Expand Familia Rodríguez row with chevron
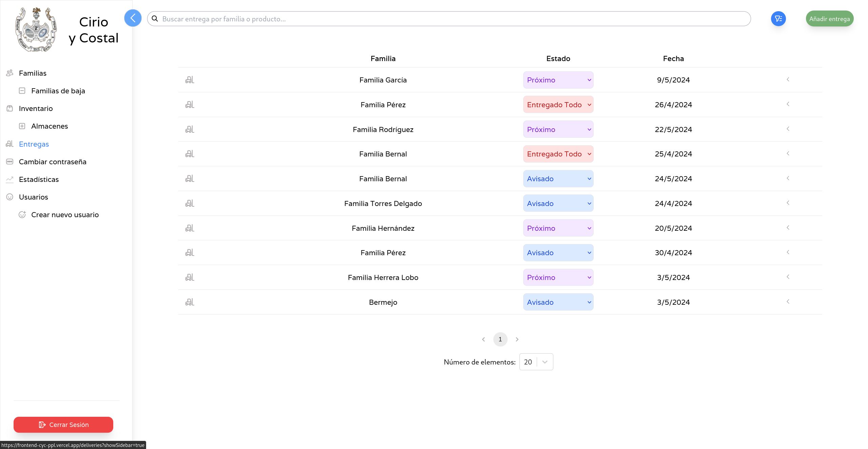 (788, 129)
